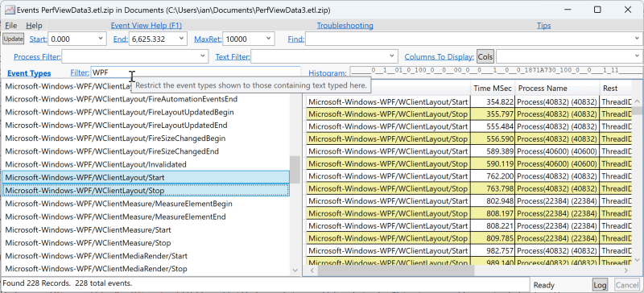Click the End label link
The image size is (644, 293).
[120, 39]
